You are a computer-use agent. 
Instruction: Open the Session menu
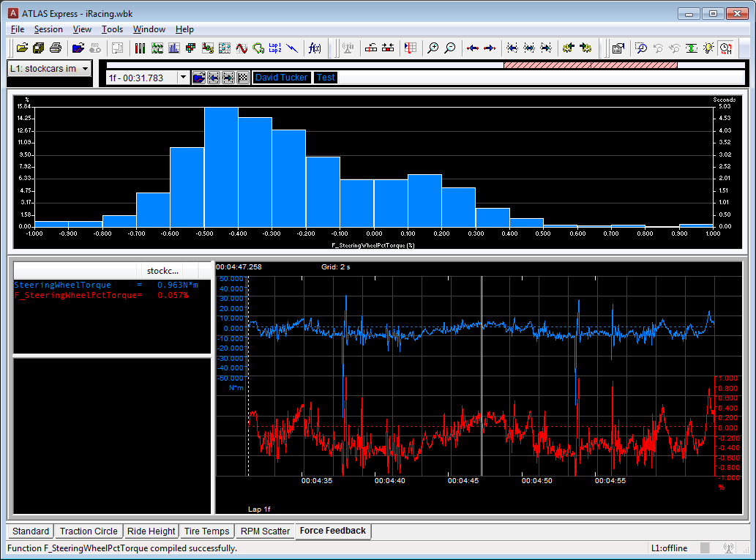pos(48,29)
